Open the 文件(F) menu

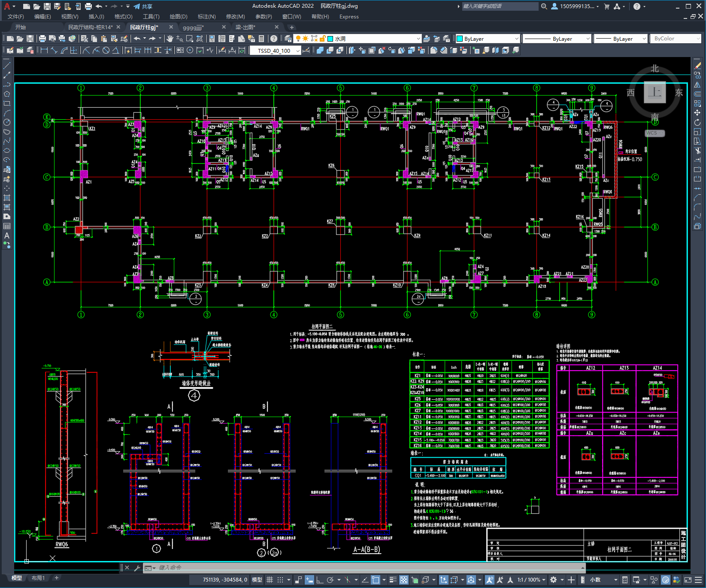(x=16, y=17)
